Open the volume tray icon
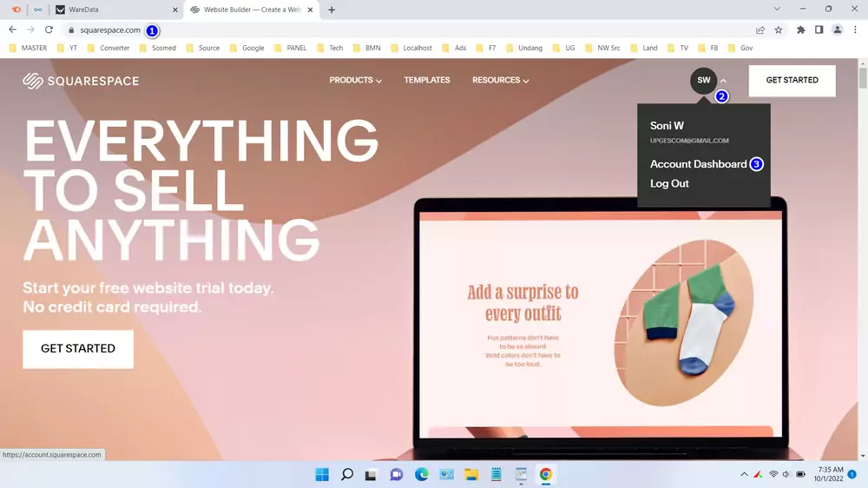 coord(786,474)
